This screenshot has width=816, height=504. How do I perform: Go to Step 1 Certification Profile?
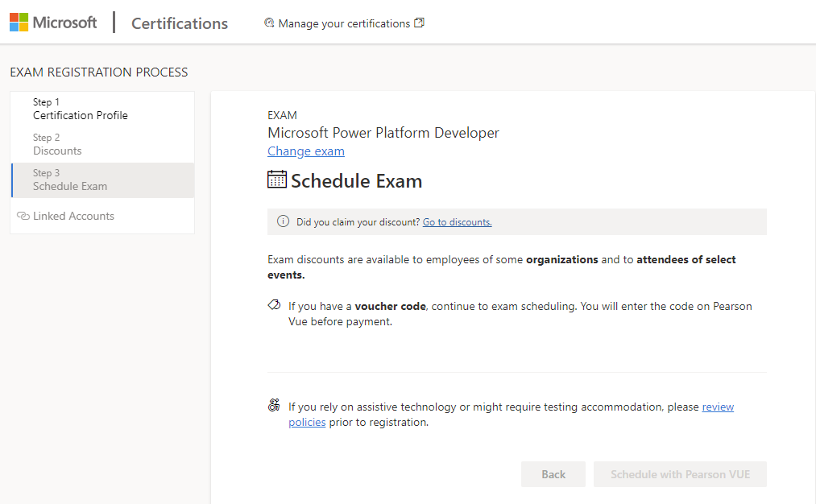pos(102,109)
